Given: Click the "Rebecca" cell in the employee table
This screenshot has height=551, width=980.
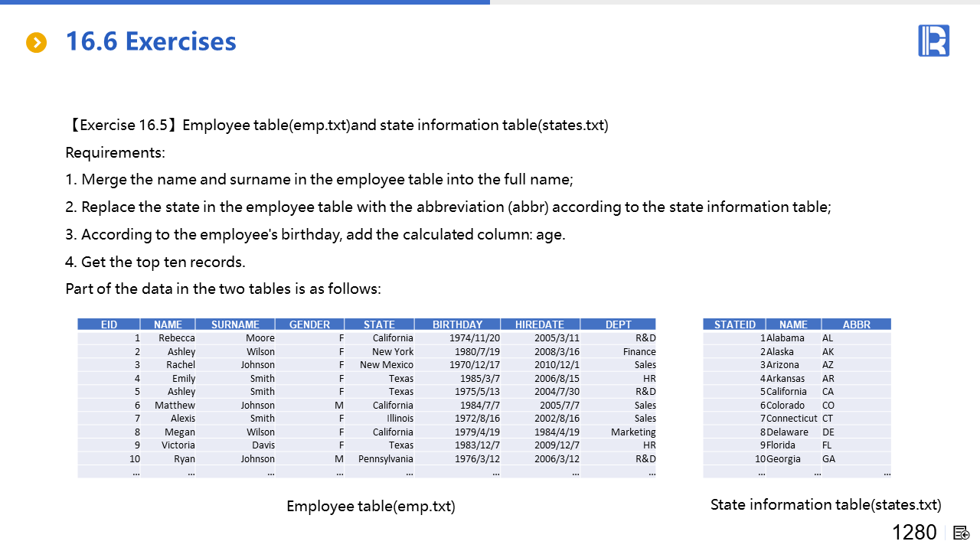Looking at the screenshot, I should point(177,338).
